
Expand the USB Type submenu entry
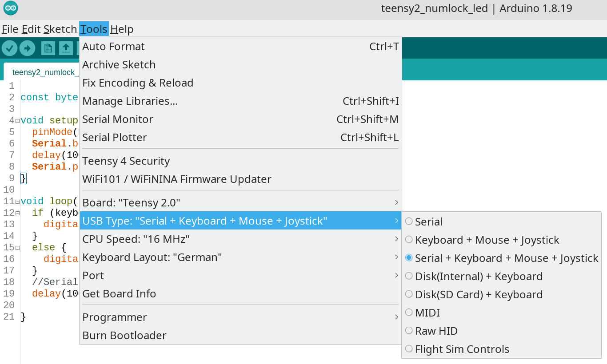240,221
